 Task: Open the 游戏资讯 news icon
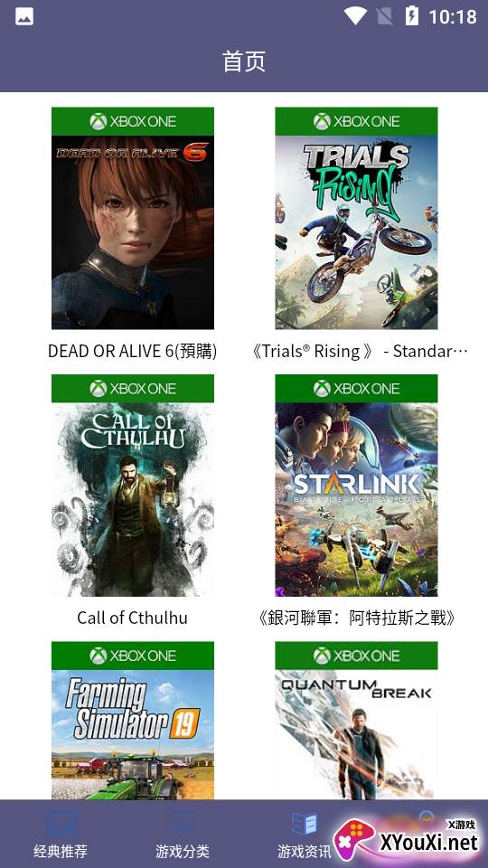click(305, 825)
